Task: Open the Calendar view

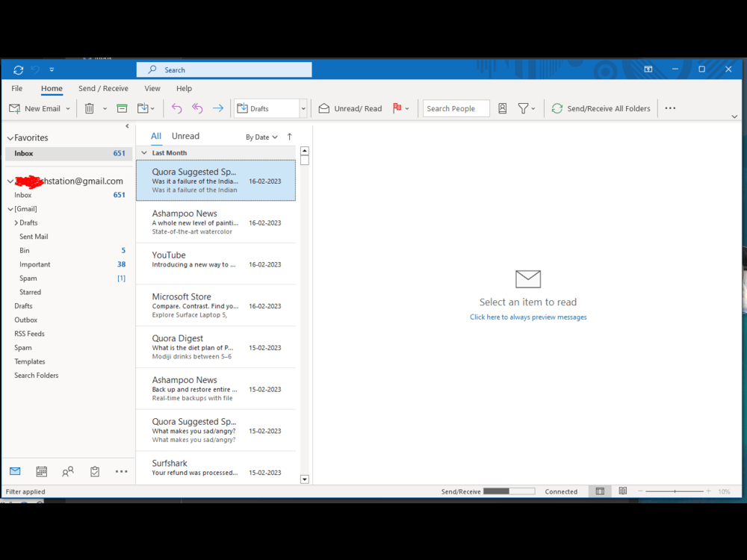Action: (41, 471)
